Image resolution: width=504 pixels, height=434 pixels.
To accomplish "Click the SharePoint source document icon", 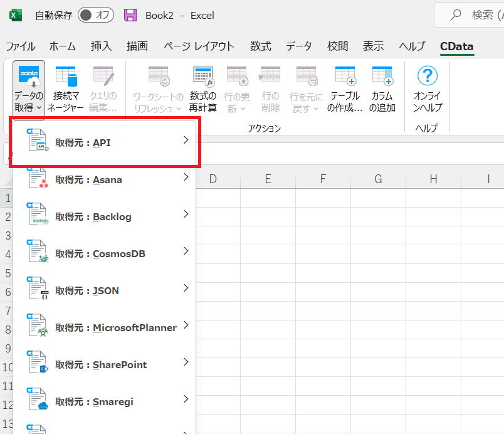I will click(38, 362).
